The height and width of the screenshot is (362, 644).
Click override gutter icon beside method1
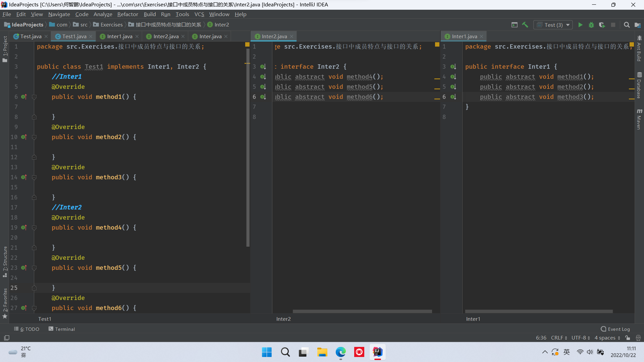(x=24, y=97)
